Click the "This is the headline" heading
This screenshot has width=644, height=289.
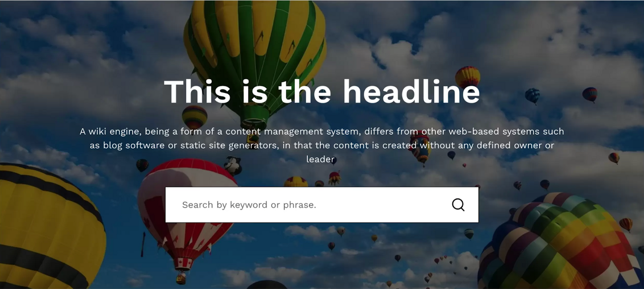[x=322, y=92]
